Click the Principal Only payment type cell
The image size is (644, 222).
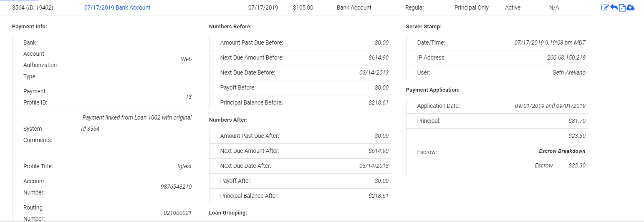point(472,7)
